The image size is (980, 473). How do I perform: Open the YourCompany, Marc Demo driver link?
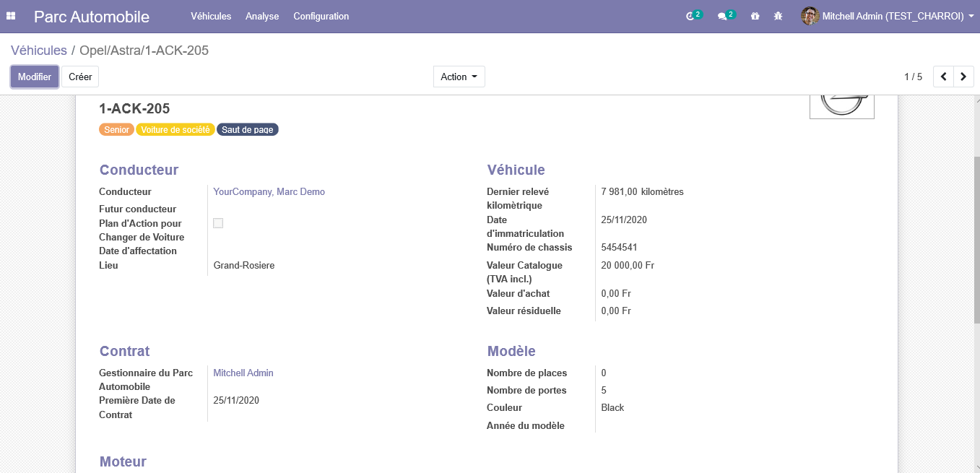pos(269,191)
